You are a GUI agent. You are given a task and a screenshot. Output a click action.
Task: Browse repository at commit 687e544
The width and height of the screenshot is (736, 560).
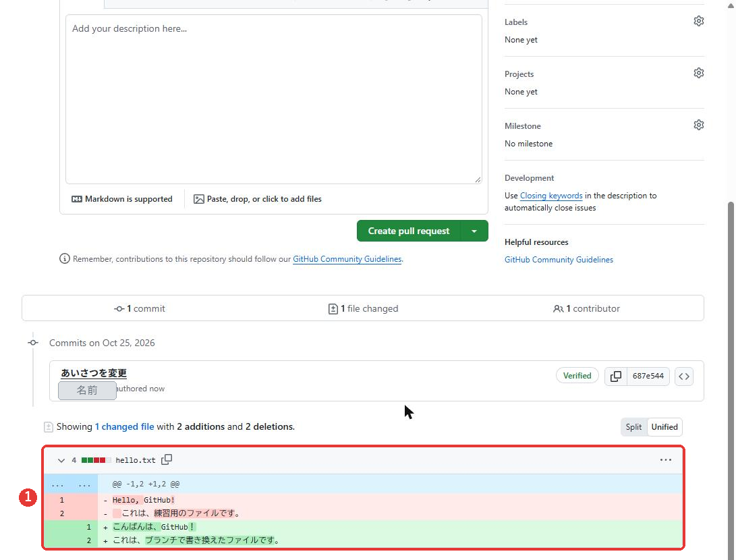tap(684, 376)
